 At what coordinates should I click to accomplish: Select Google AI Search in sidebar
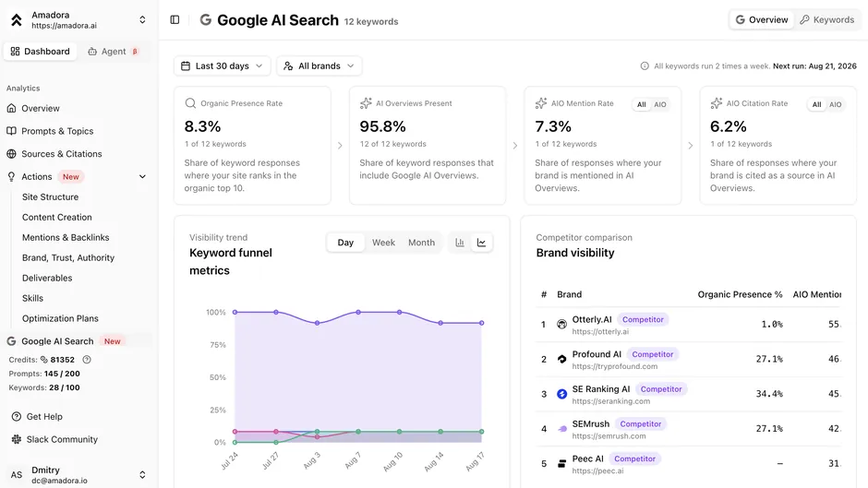pos(57,341)
